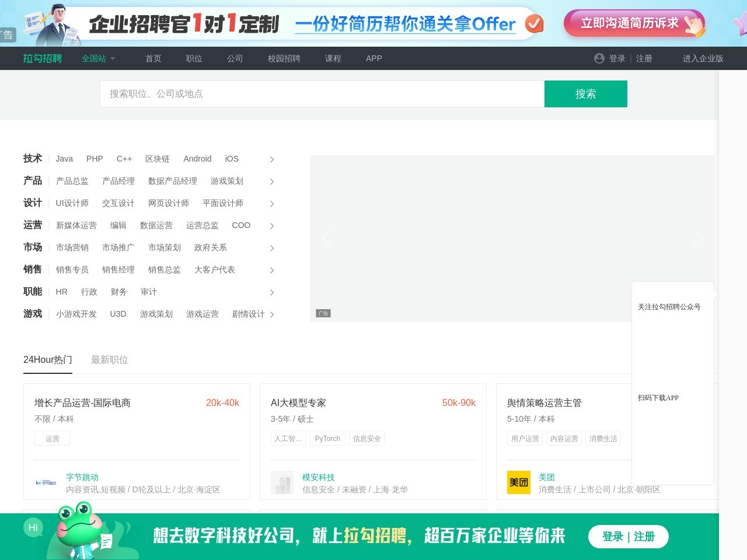Expand the 技术 category with its chevron

click(x=272, y=159)
